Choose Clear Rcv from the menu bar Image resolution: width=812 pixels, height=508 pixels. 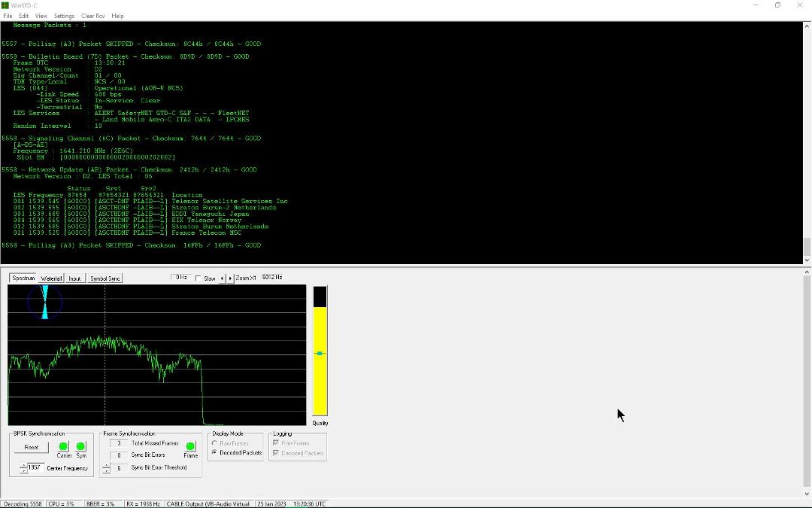92,16
